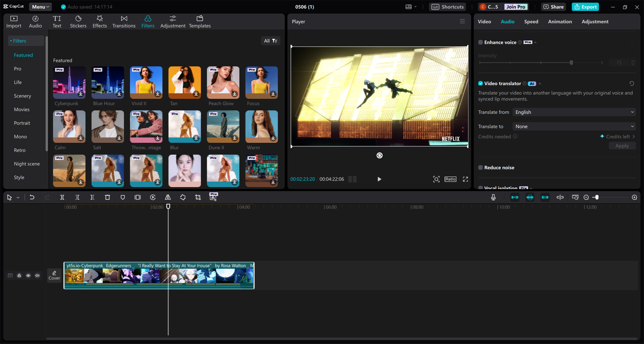Adjust the timeline zoom slider handle
The image size is (644, 344).
tap(597, 198)
